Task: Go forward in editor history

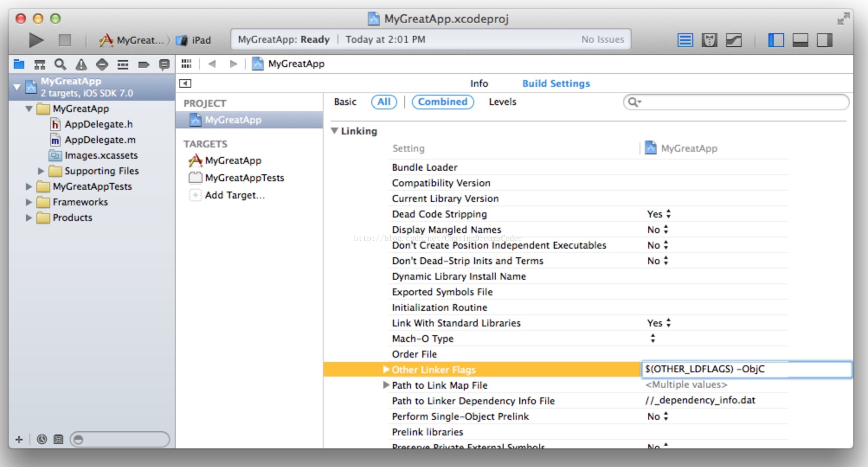Action: click(233, 64)
